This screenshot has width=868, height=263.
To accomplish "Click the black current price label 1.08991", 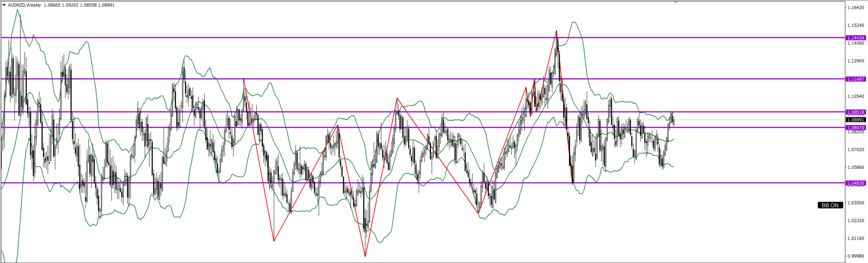I will (x=856, y=120).
